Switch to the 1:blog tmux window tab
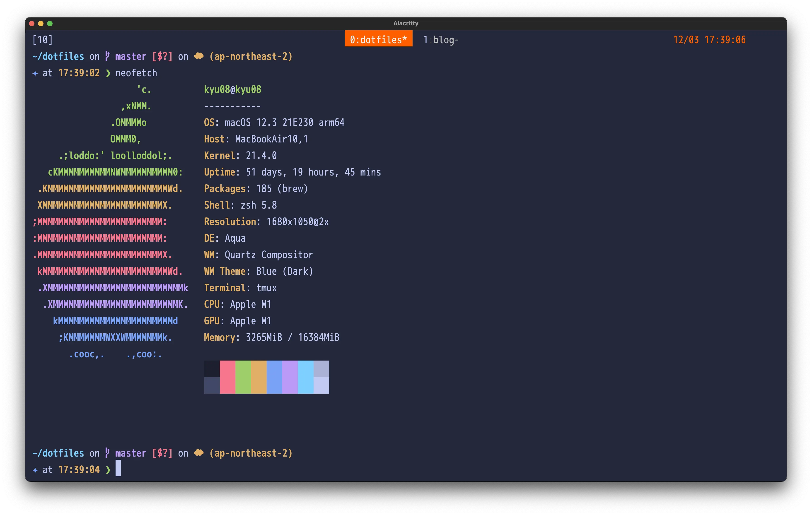 click(x=440, y=40)
